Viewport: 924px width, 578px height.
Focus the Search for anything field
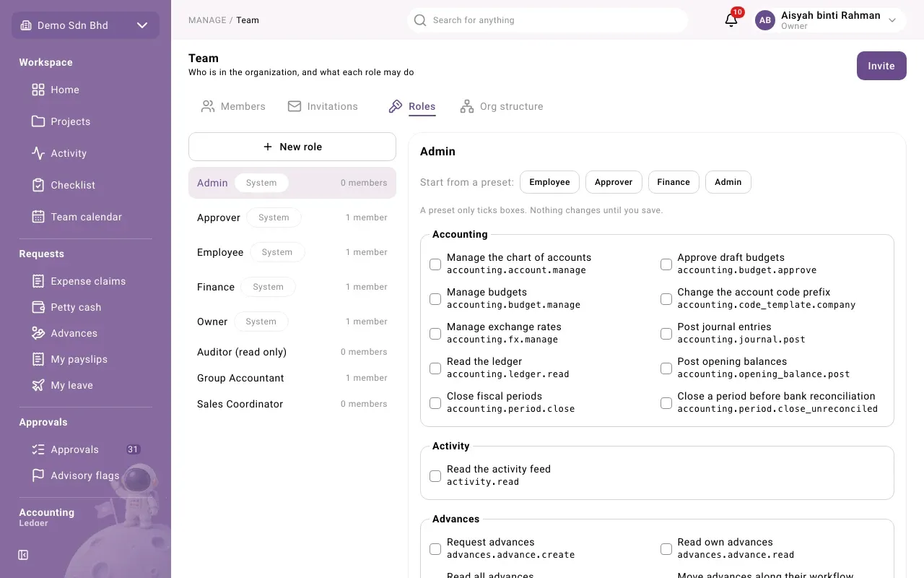click(x=547, y=20)
